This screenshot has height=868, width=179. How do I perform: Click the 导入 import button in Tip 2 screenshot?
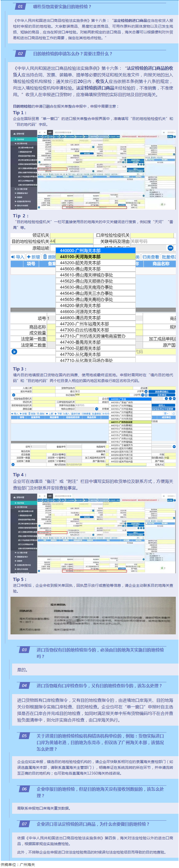[x=18, y=257]
